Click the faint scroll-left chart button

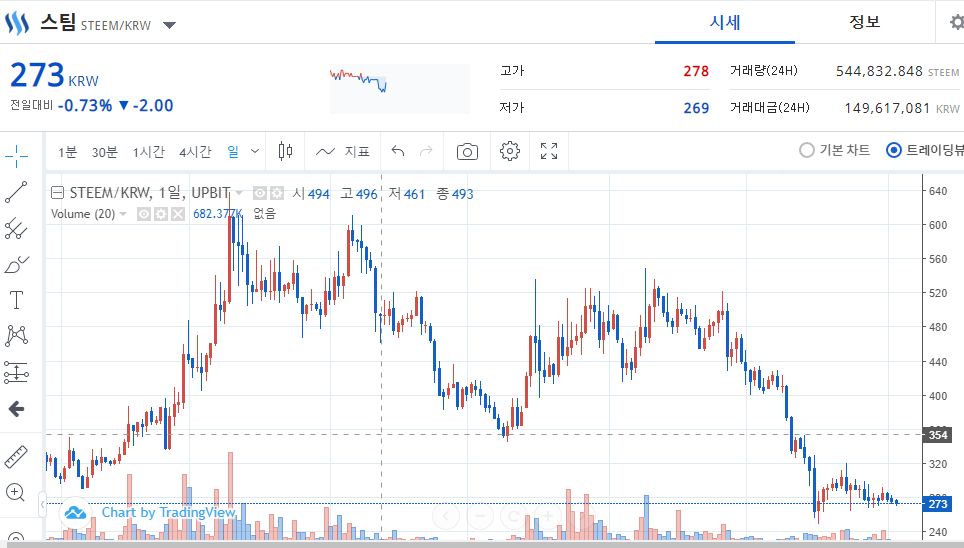click(x=446, y=515)
